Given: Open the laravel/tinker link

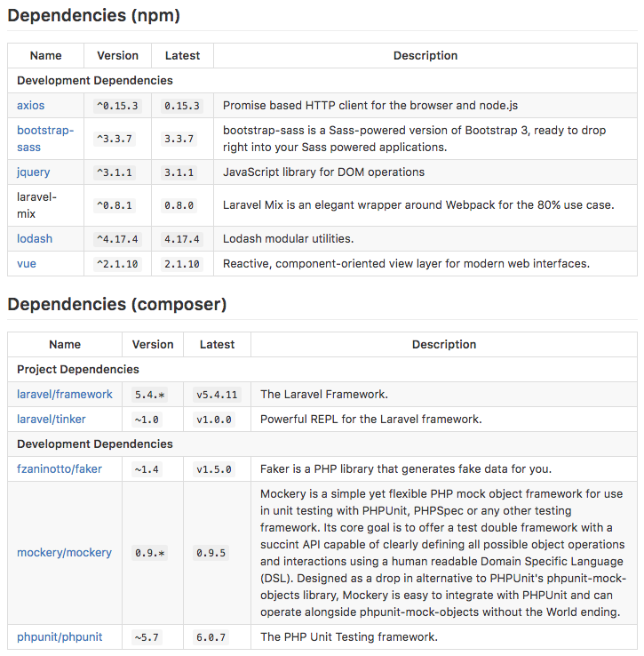Looking at the screenshot, I should (52, 420).
